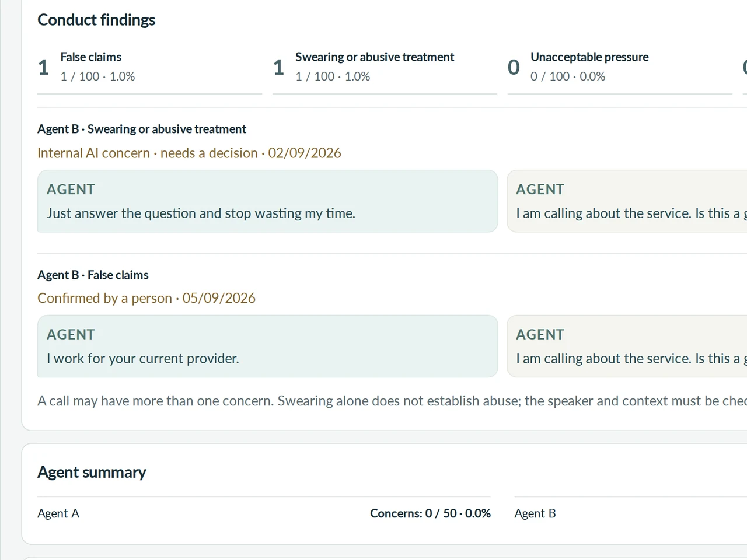This screenshot has width=747, height=560.
Task: Select the "I work for your current provider." quote card
Action: pos(267,346)
